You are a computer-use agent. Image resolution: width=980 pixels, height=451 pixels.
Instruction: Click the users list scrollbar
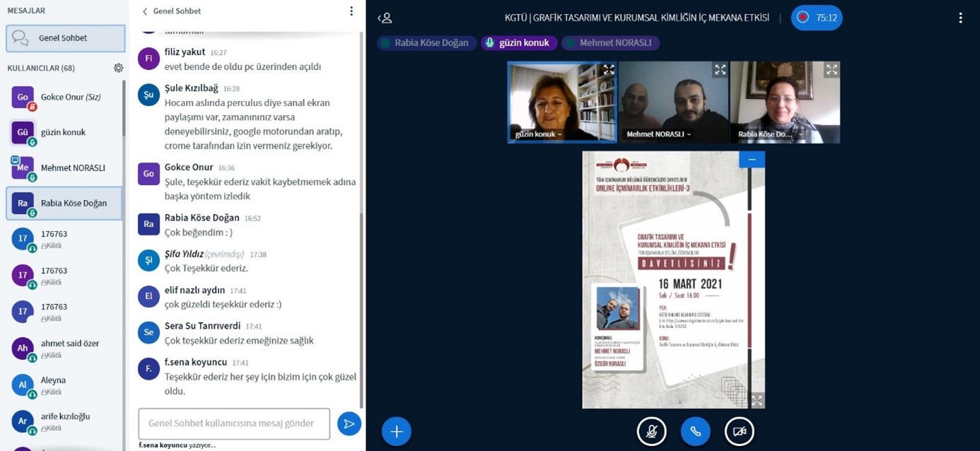(124, 110)
